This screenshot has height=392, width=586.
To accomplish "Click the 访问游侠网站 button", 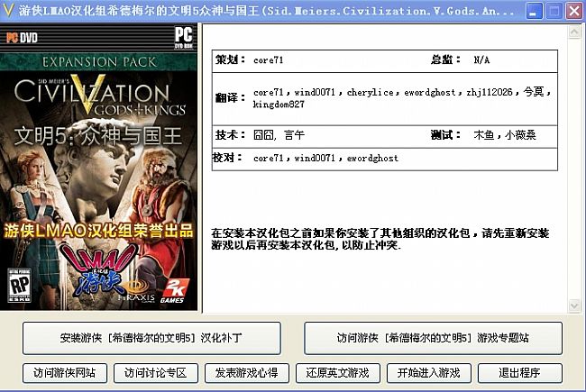I will click(65, 373).
